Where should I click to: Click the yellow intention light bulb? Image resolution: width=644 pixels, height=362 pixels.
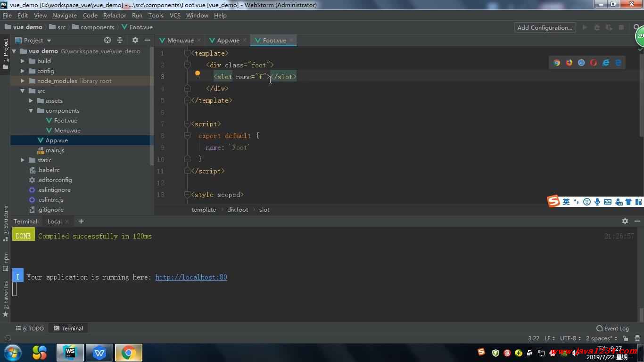(198, 74)
